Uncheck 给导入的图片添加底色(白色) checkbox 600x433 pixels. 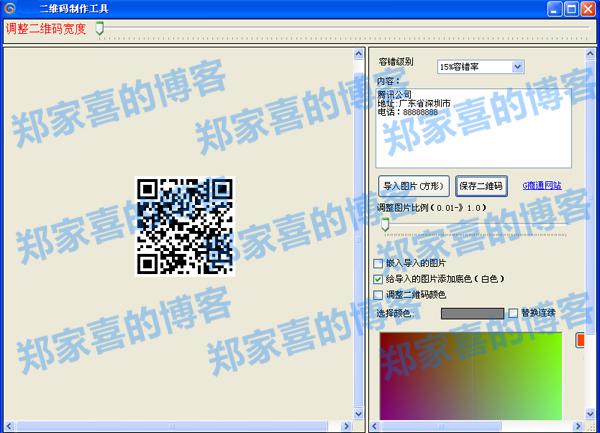(378, 279)
